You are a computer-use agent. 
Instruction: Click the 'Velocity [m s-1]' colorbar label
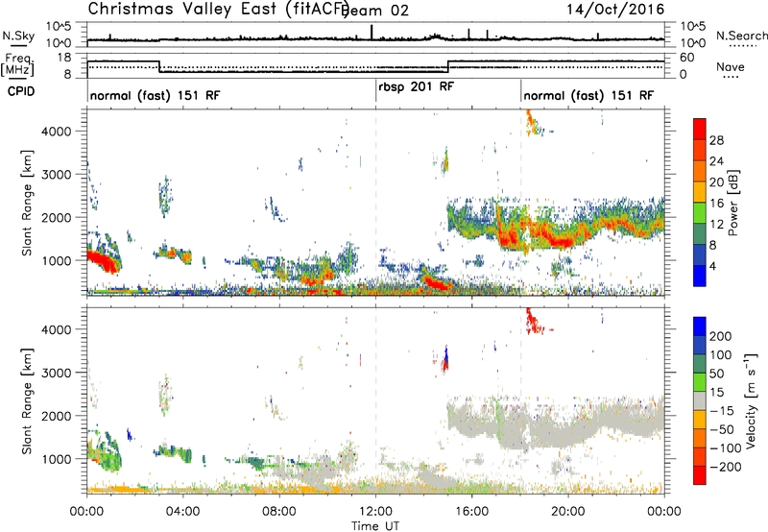pyautogui.click(x=751, y=400)
